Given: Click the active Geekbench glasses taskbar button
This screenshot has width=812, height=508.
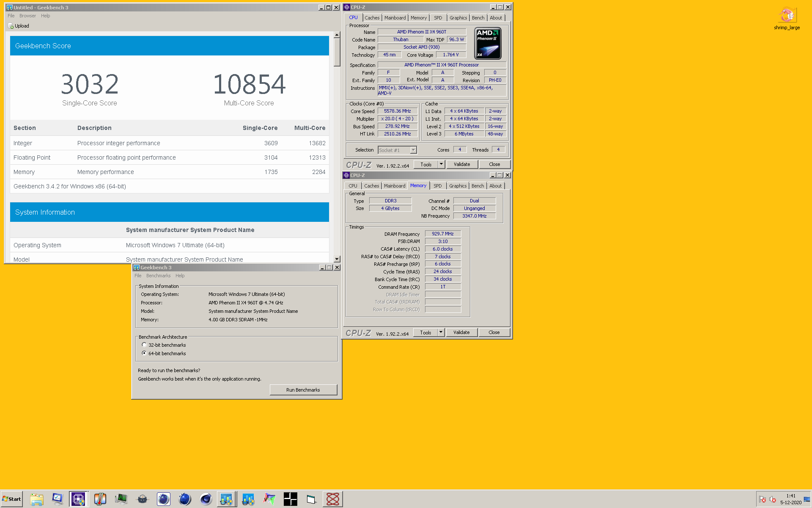Looking at the screenshot, I should coord(226,499).
